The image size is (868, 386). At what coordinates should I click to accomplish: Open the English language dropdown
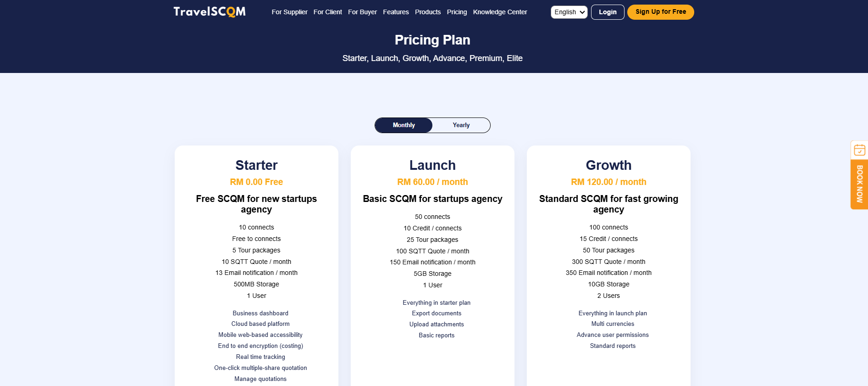pyautogui.click(x=569, y=12)
